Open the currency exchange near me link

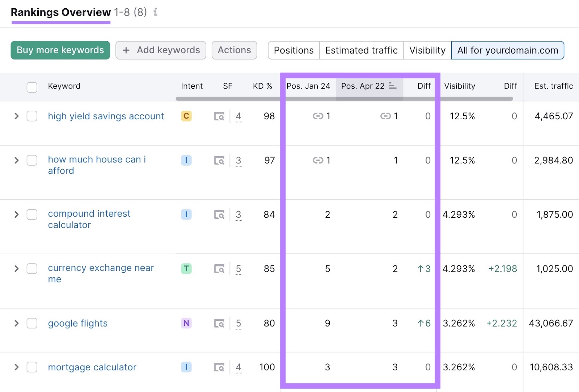click(101, 273)
